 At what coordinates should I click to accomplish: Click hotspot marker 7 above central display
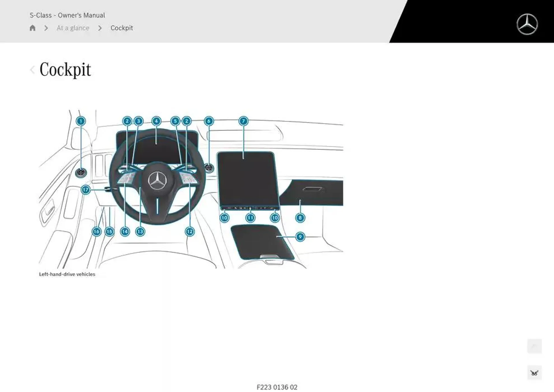243,121
